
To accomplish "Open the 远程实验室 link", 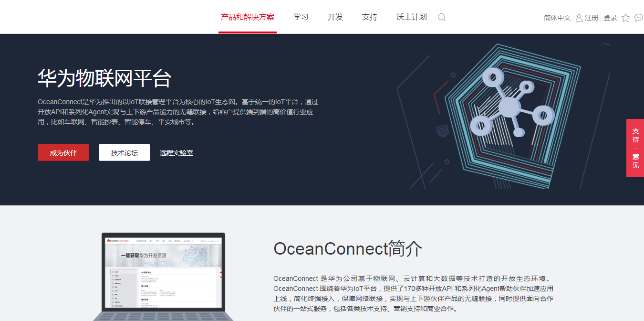I will point(177,153).
